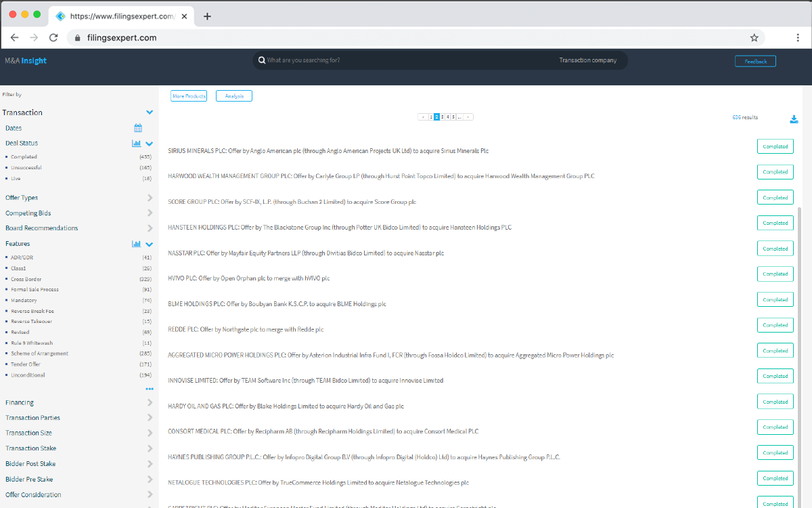Reload the page
This screenshot has height=508, width=812.
coord(53,38)
